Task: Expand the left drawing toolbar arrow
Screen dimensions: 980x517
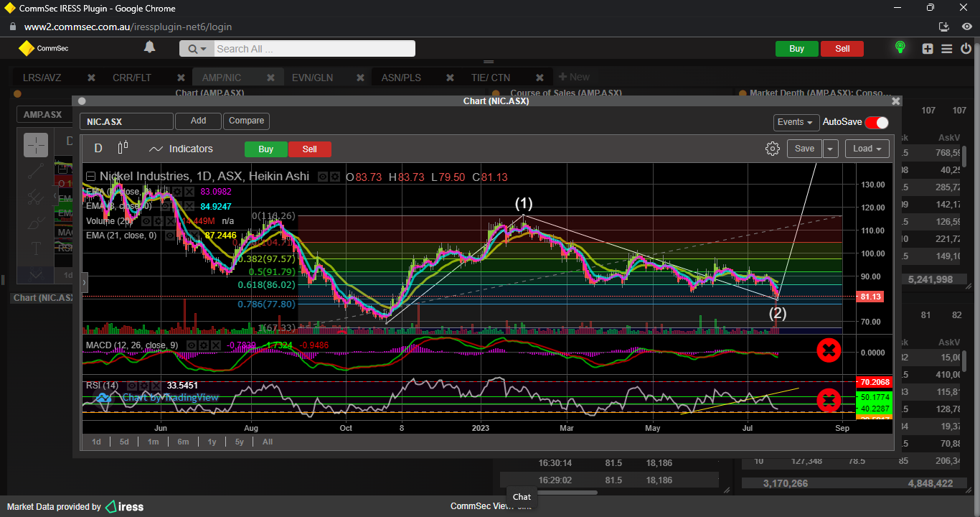Action: (x=84, y=283)
